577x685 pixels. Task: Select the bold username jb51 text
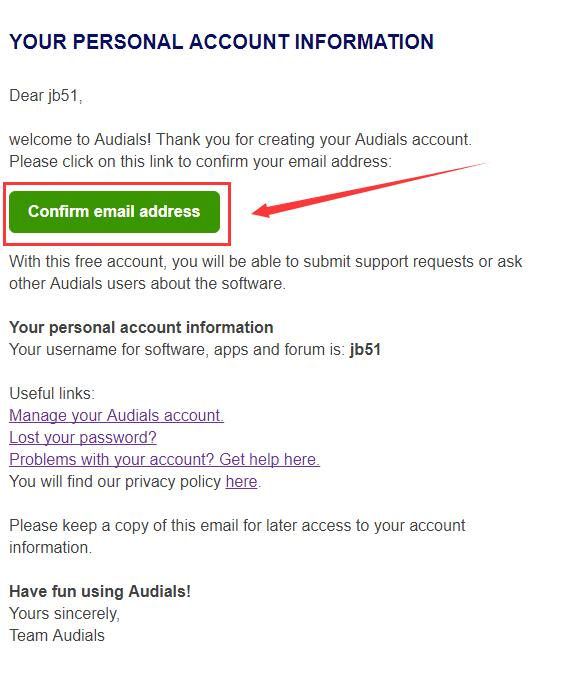pos(365,349)
